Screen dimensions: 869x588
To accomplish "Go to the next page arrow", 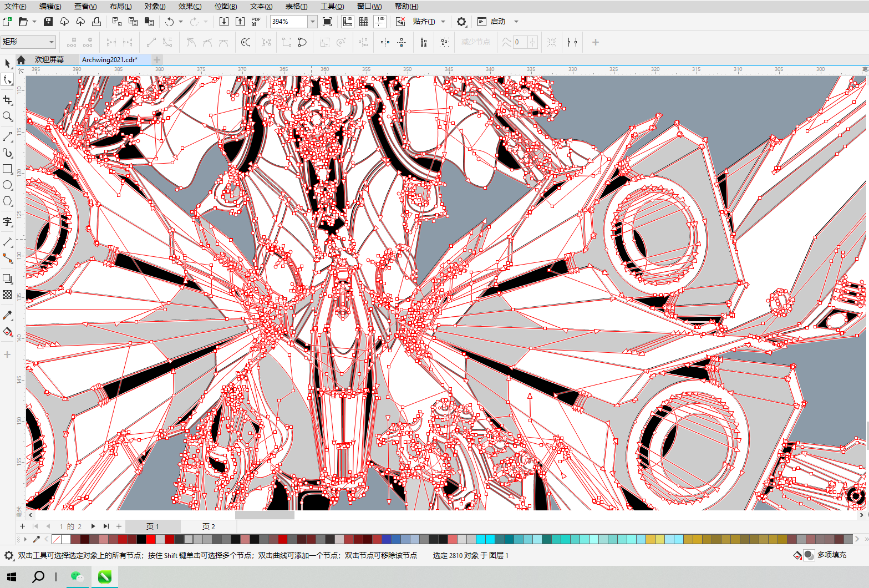I will [x=93, y=526].
